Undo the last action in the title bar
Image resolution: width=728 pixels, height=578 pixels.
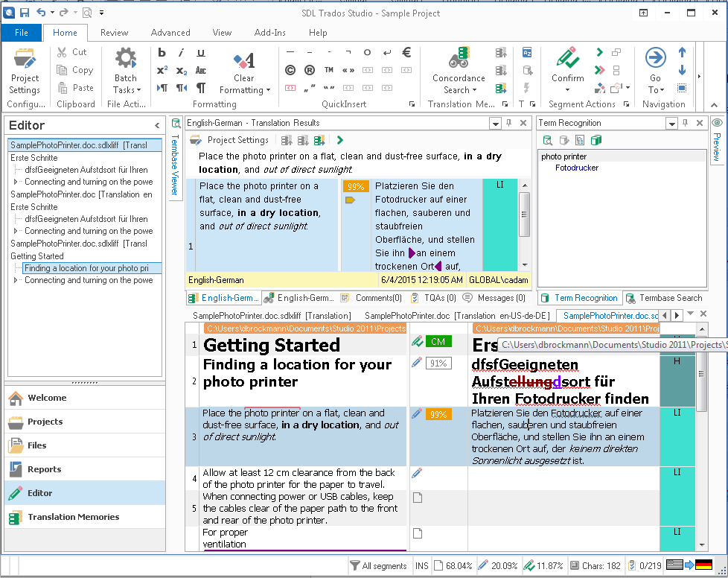[x=42, y=13]
